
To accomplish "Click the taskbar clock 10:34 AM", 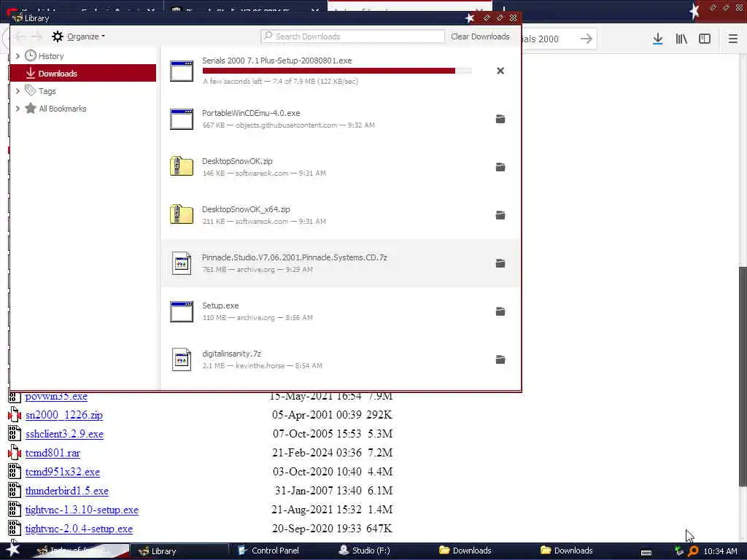I will pyautogui.click(x=720, y=551).
